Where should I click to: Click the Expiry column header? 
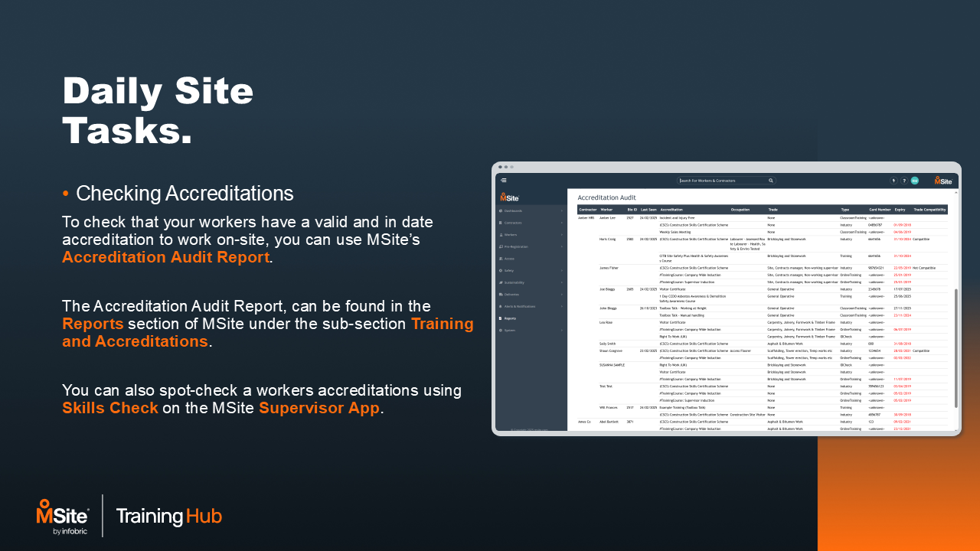(x=900, y=209)
